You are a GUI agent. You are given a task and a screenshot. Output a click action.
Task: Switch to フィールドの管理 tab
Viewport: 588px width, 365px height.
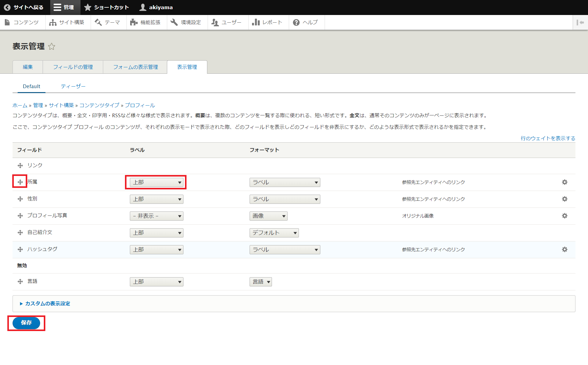coord(73,67)
